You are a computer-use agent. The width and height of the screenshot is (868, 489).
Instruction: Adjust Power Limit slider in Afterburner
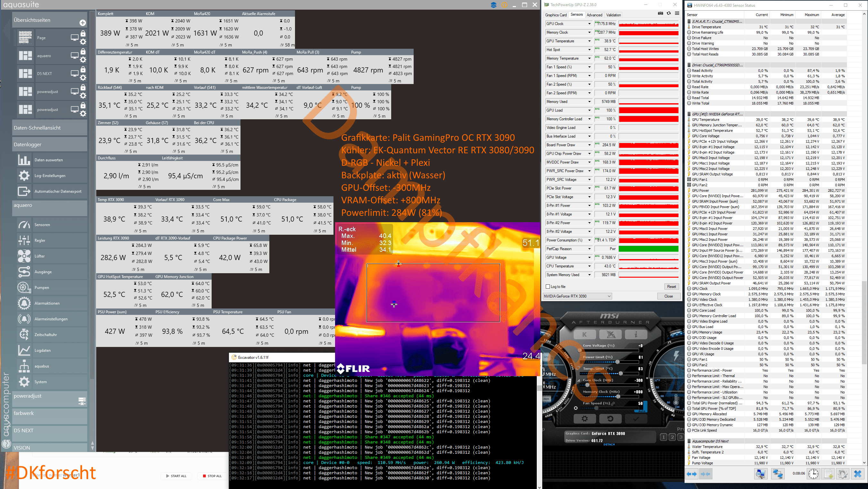coord(617,362)
